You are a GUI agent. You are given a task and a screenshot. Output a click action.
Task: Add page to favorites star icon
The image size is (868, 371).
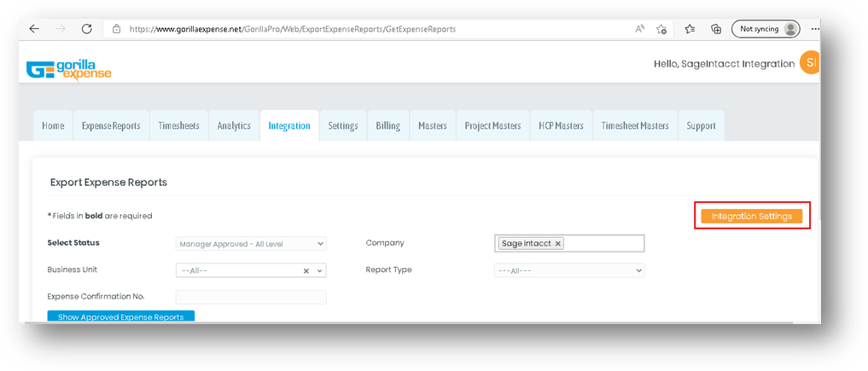pos(661,29)
